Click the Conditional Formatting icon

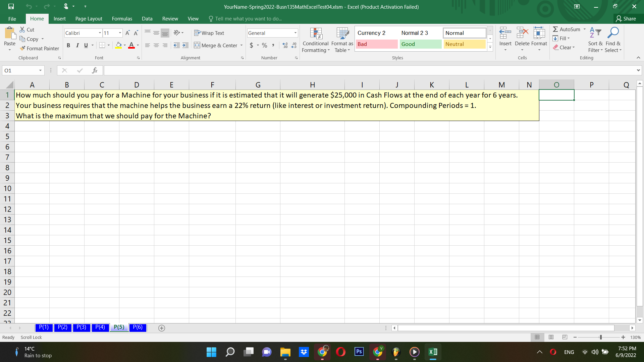316,34
